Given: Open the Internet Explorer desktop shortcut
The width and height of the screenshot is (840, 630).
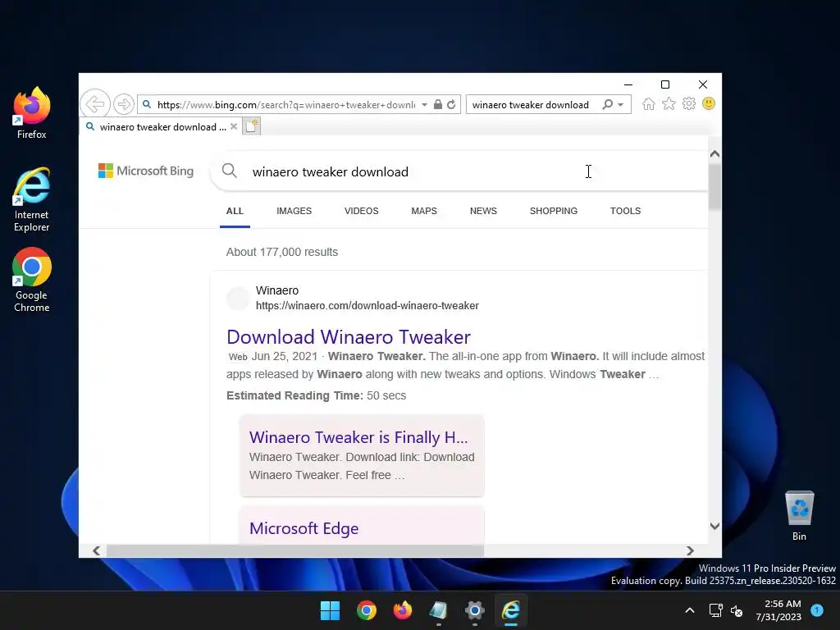Looking at the screenshot, I should click(32, 199).
